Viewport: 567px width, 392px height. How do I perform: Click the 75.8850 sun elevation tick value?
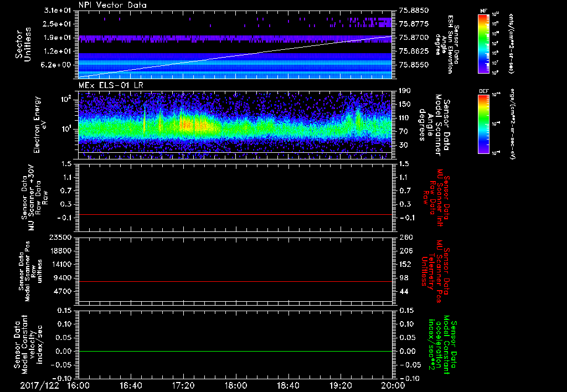[x=414, y=10]
